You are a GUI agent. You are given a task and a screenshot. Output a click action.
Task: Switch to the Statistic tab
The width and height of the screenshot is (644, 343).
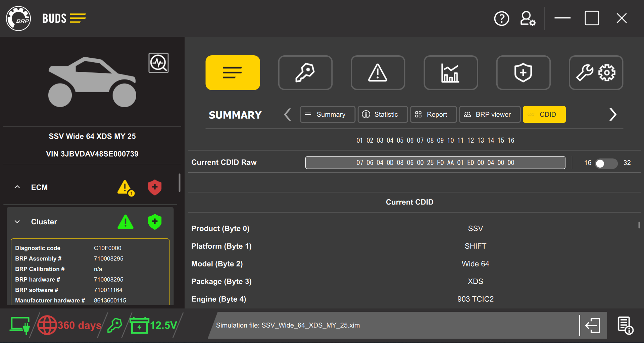coord(383,114)
